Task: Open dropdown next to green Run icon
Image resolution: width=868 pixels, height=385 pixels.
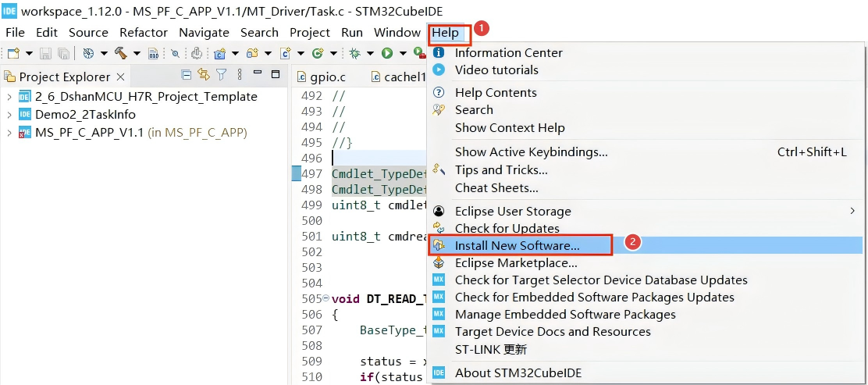Action: pyautogui.click(x=403, y=54)
